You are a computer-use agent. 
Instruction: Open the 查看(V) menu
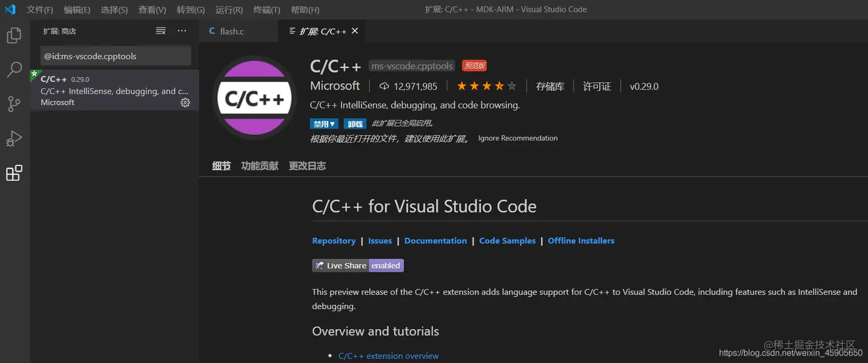152,10
